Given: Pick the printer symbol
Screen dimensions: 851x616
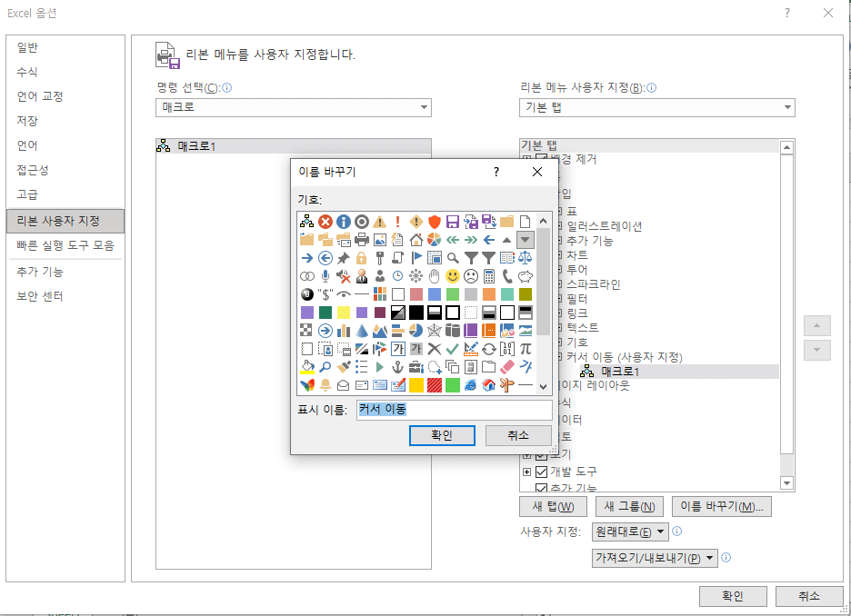Looking at the screenshot, I should coord(362,240).
